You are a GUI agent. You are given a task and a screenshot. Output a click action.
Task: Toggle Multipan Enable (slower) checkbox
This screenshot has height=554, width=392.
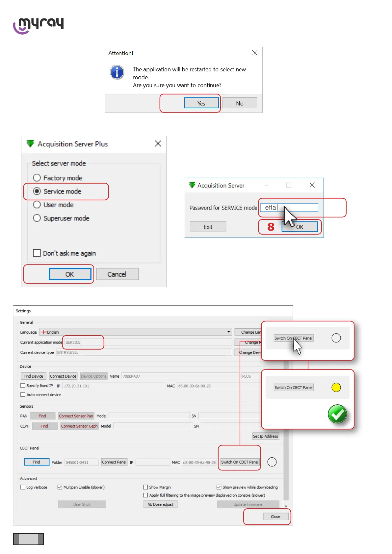[x=60, y=487]
